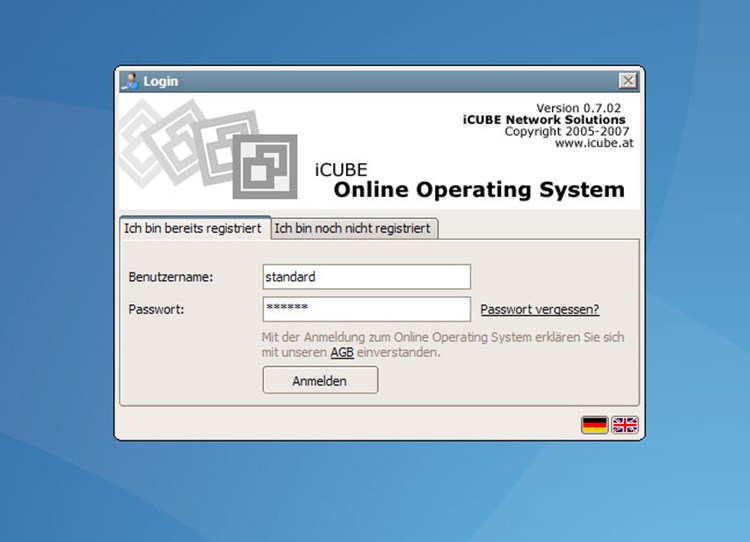Click the 'Online Operating System' heading
750x542 pixels.
pyautogui.click(x=479, y=190)
